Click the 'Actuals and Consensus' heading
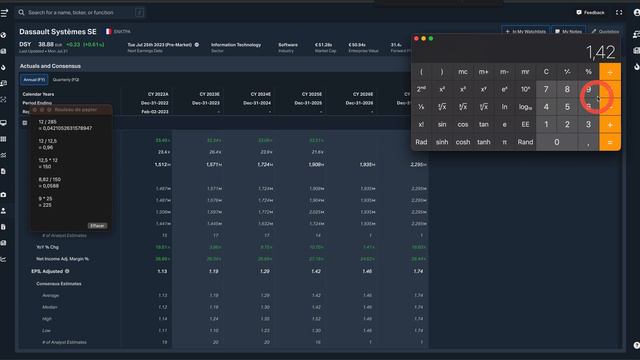 [x=50, y=66]
